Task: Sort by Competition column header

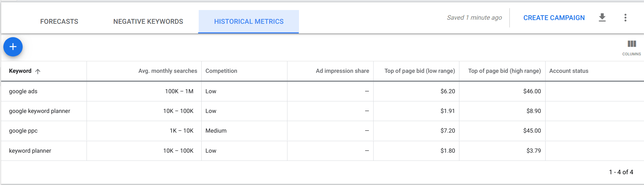Action: pyautogui.click(x=221, y=71)
